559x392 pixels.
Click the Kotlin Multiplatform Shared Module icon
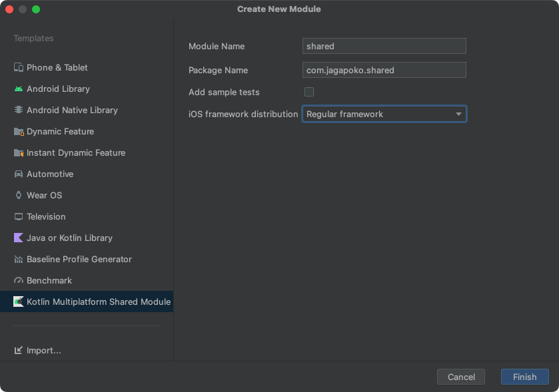click(x=19, y=302)
